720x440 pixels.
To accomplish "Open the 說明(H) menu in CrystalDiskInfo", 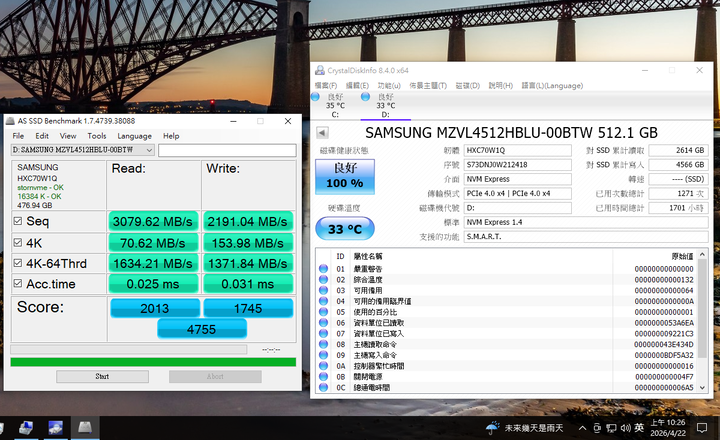I will 501,85.
